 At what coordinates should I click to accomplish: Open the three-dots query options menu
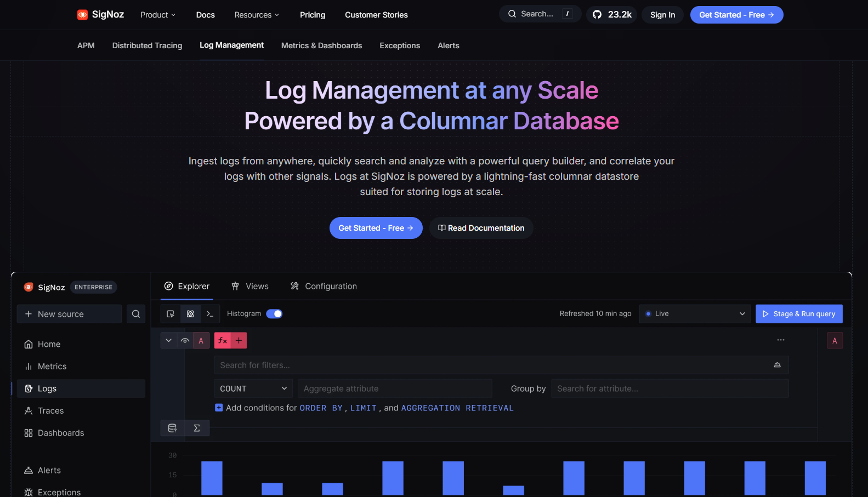pyautogui.click(x=781, y=340)
